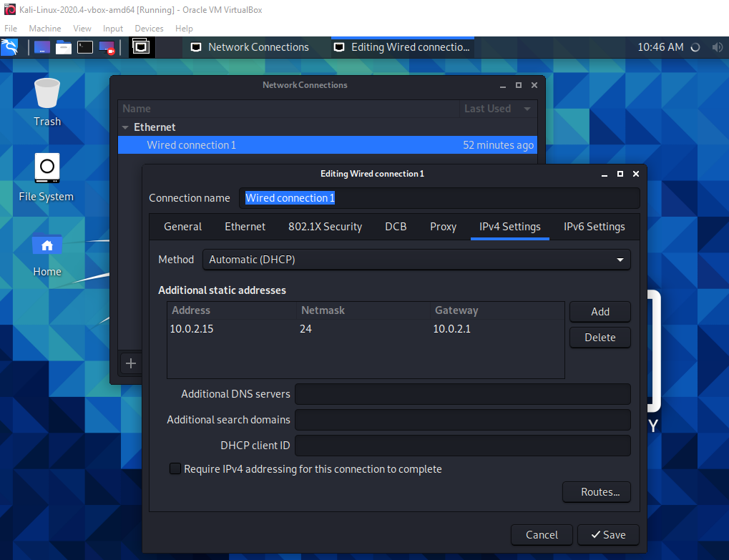Viewport: 729px width, 560px height.
Task: Click the Last Used column sort arrow
Action: [x=527, y=109]
